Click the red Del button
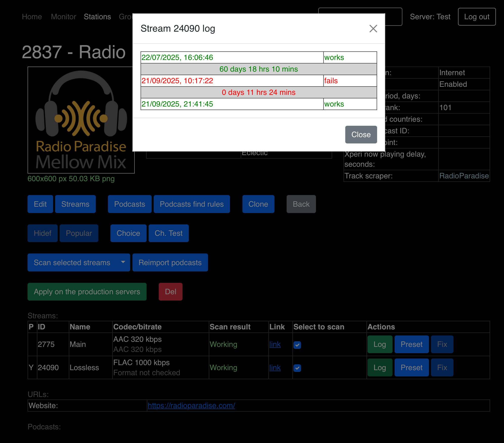This screenshot has width=504, height=443. click(170, 292)
